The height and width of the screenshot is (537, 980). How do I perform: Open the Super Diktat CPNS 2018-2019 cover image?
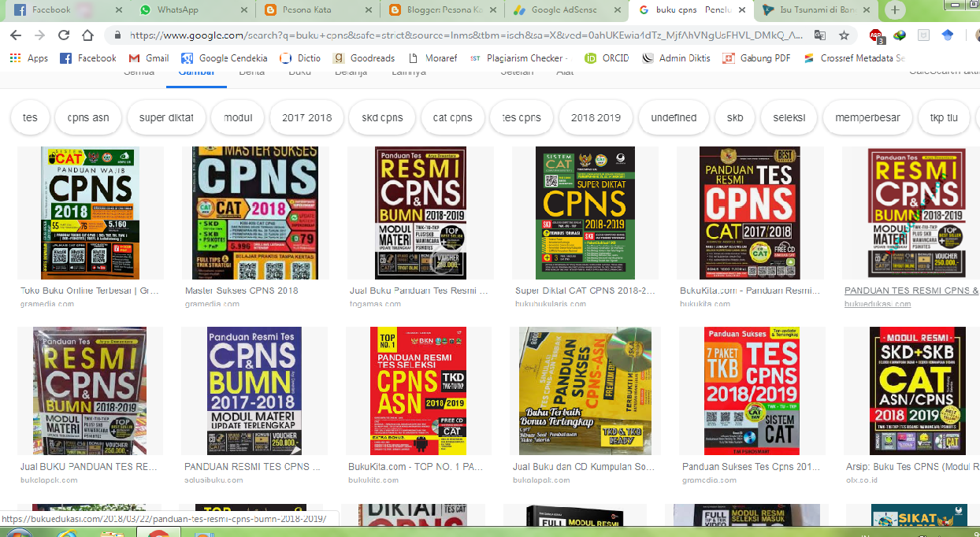tap(585, 213)
